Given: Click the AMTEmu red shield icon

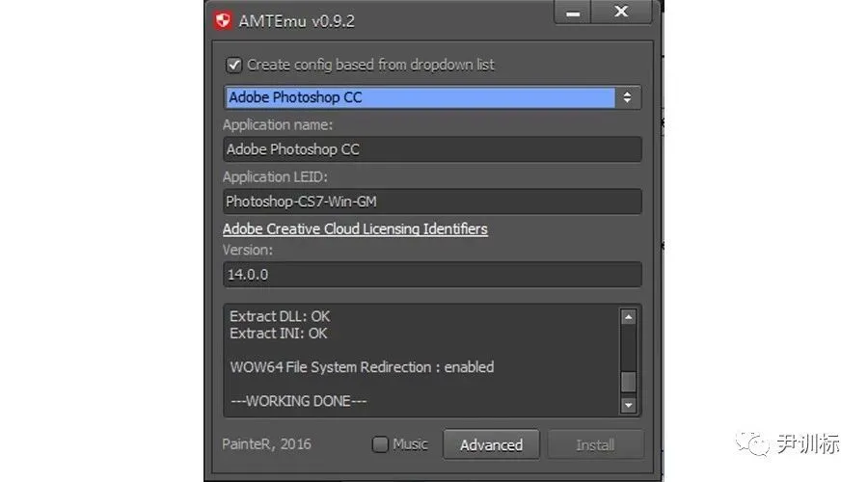Looking at the screenshot, I should (224, 19).
